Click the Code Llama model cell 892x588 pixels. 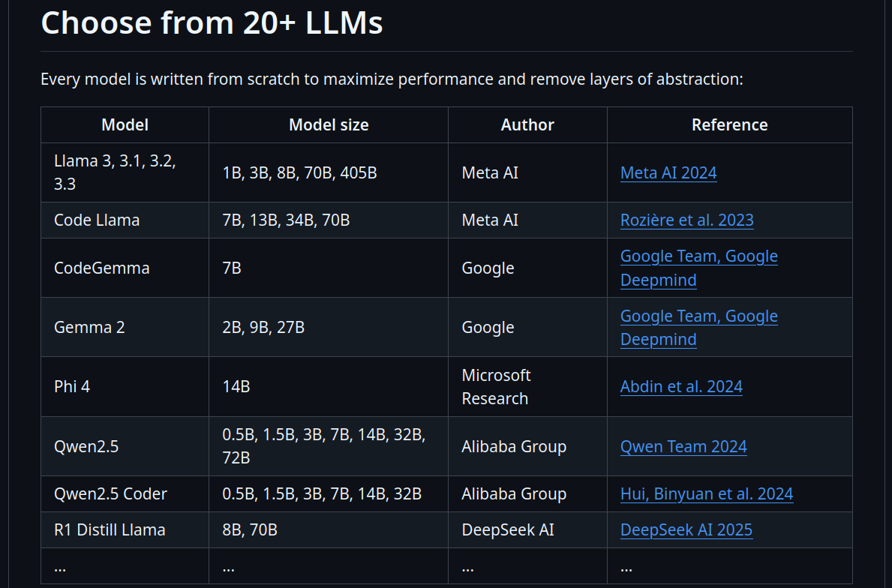(97, 220)
